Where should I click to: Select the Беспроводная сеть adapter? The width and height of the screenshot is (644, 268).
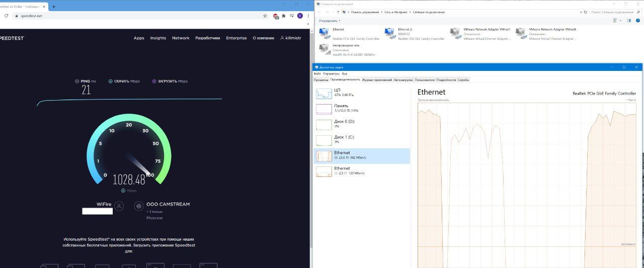(x=348, y=49)
